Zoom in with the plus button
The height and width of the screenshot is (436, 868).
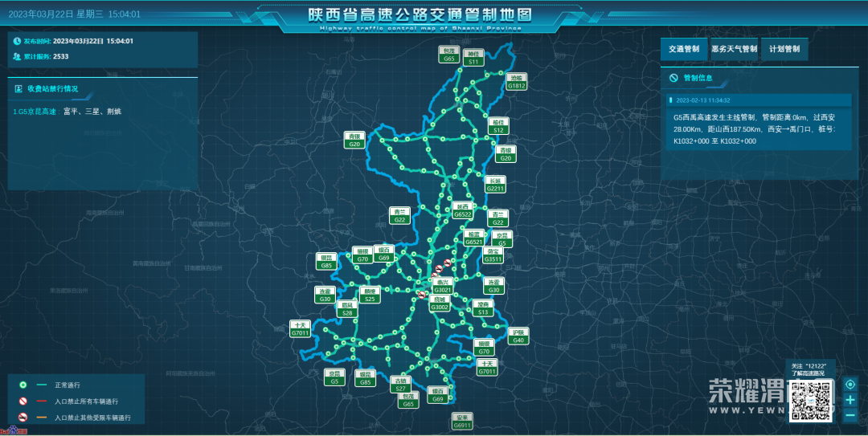pos(850,399)
